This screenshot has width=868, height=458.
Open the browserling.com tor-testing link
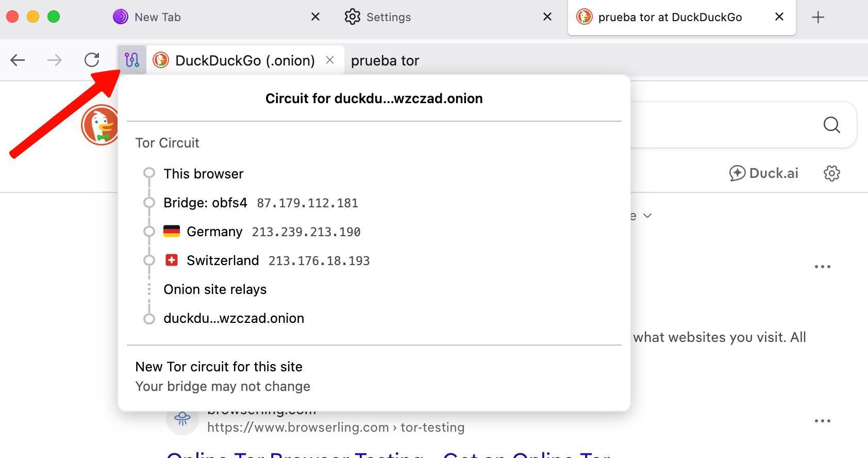coord(336,428)
